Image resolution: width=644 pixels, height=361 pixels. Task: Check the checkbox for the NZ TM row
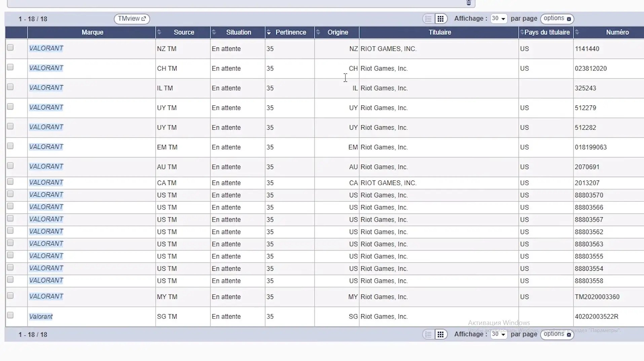(x=10, y=47)
